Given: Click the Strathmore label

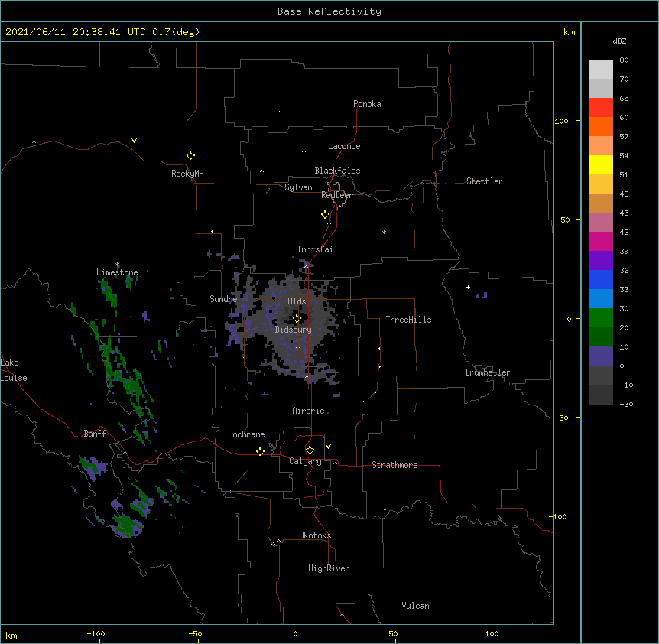Looking at the screenshot, I should coord(394,465).
